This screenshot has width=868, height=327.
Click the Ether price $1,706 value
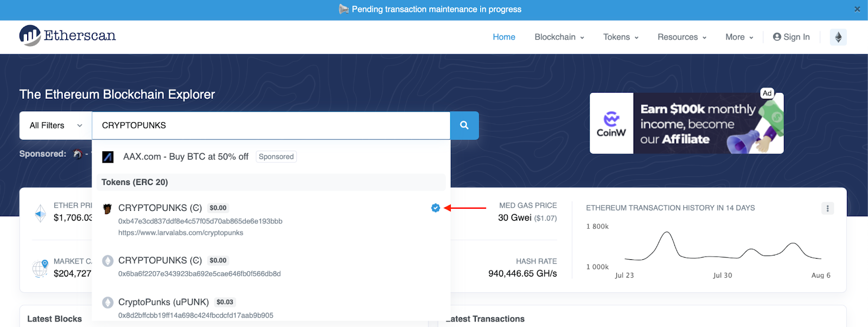73,218
